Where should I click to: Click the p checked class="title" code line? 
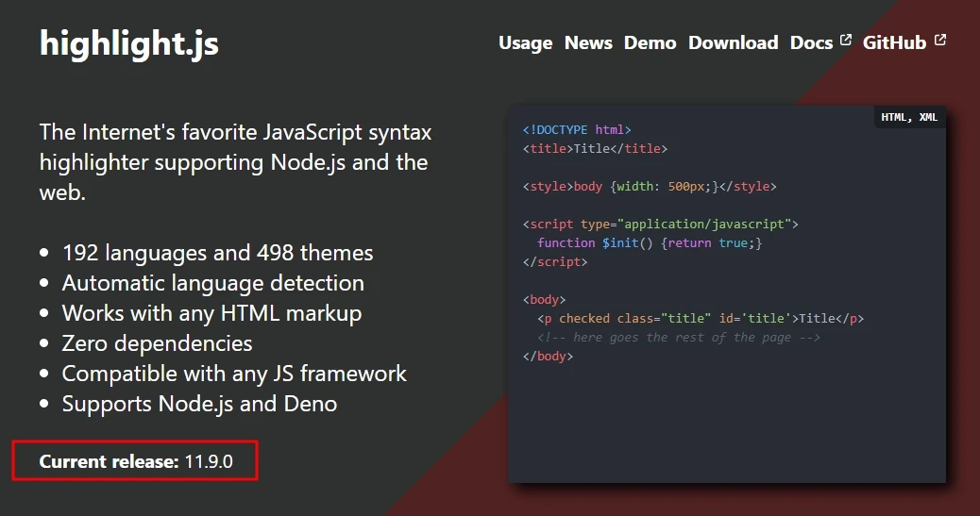point(701,319)
